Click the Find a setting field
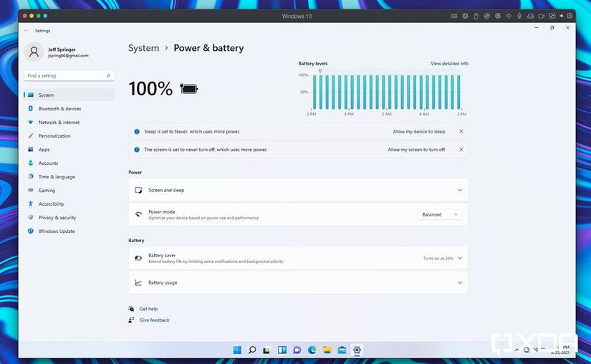The image size is (591, 364). (x=69, y=76)
